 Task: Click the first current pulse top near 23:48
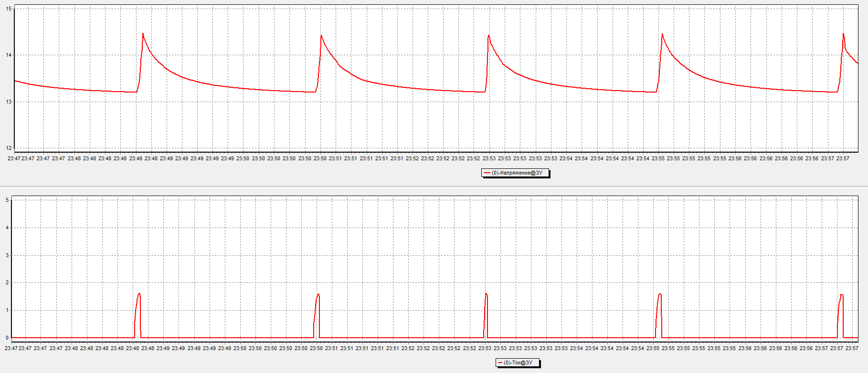click(139, 294)
